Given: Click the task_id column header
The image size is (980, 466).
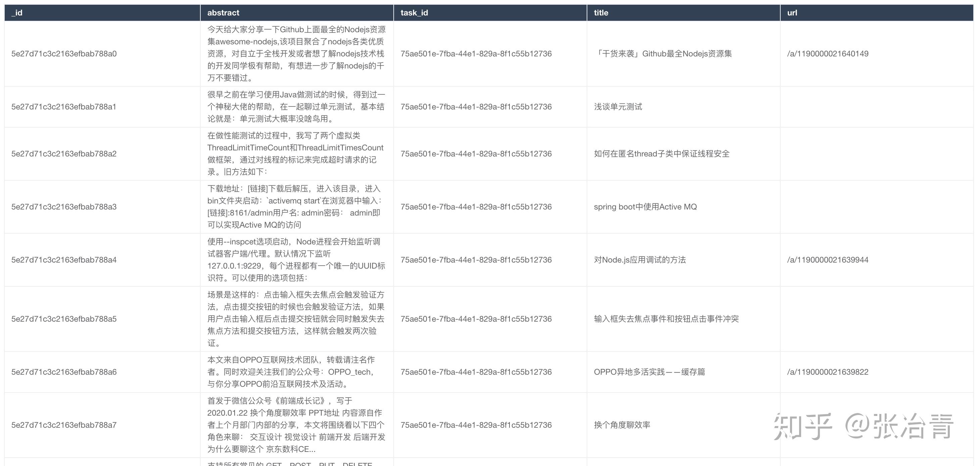Looking at the screenshot, I should click(414, 12).
